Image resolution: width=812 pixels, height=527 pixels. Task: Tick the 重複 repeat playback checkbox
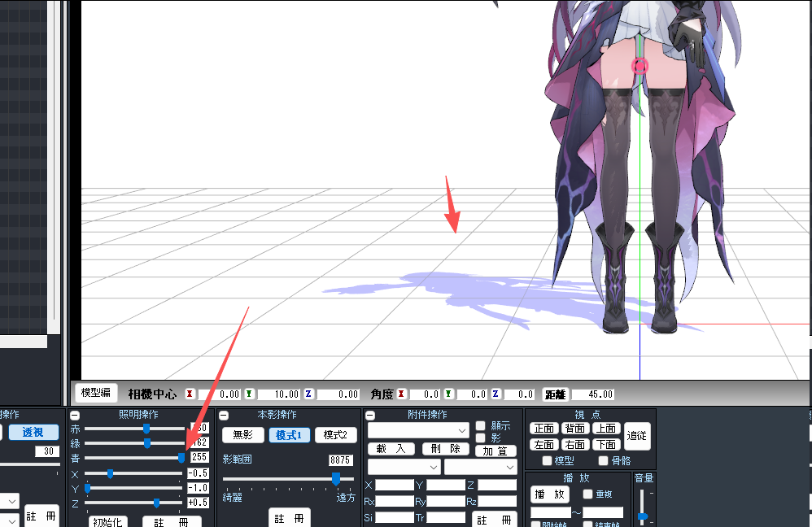click(587, 494)
